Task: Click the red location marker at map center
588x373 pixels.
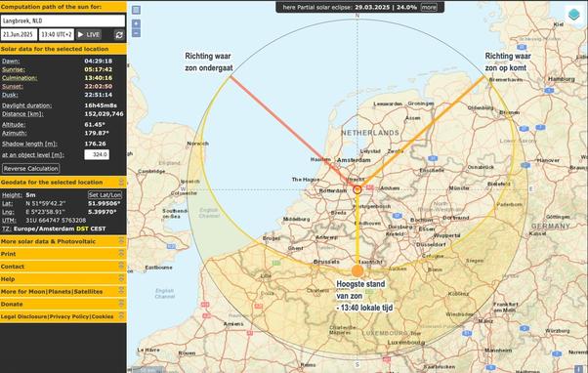Action: [x=357, y=189]
